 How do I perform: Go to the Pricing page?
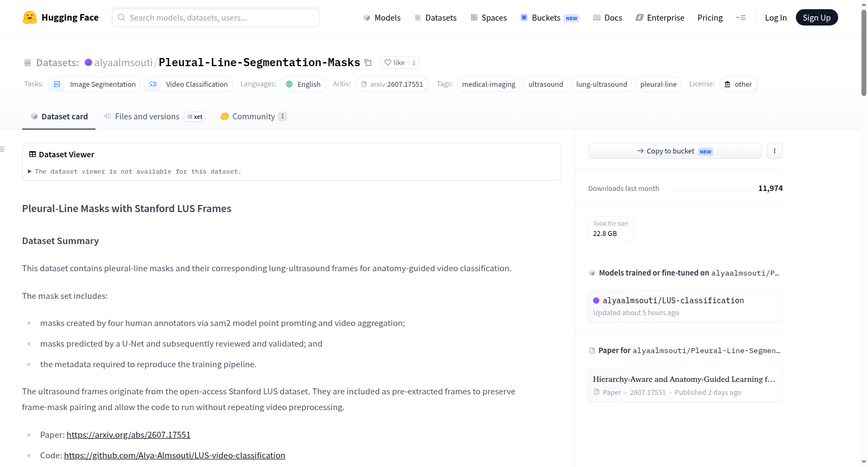pyautogui.click(x=710, y=17)
